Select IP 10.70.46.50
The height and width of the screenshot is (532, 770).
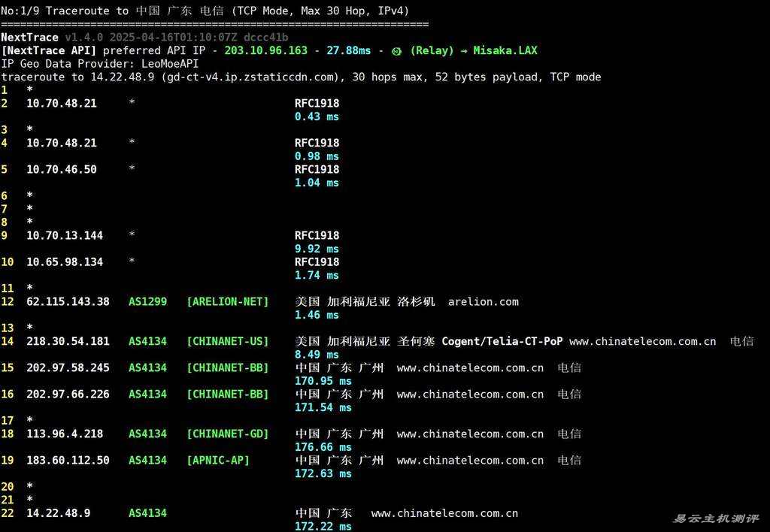pyautogui.click(x=62, y=170)
